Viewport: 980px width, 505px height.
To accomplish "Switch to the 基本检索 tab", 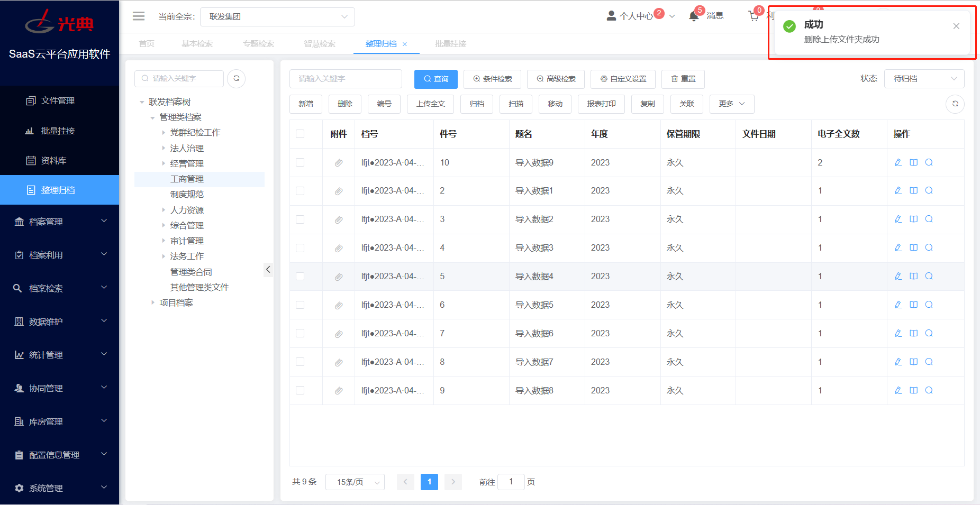I will coord(197,44).
